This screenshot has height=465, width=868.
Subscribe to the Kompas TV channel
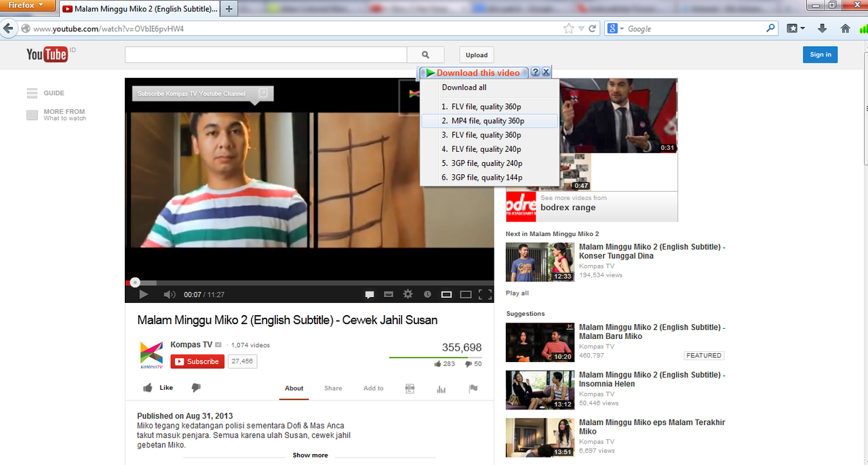tap(197, 361)
